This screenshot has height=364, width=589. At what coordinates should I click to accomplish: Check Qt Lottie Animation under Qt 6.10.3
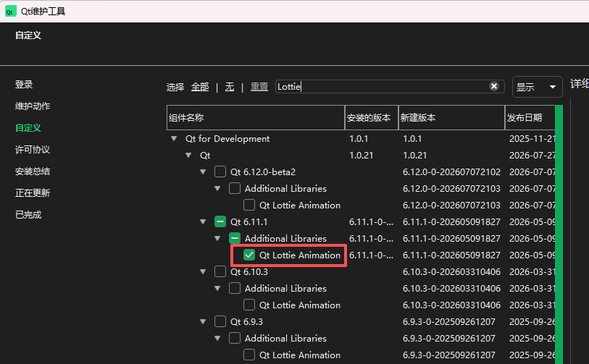[249, 305]
